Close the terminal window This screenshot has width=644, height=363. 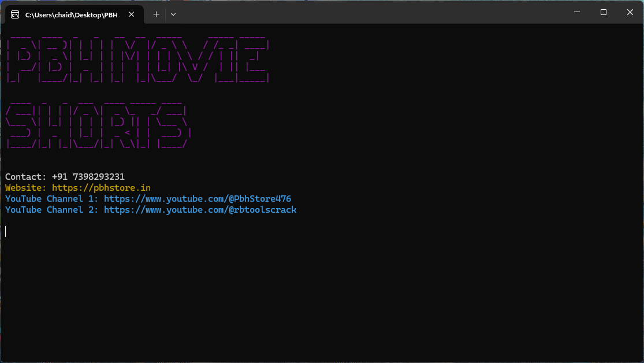coord(630,12)
